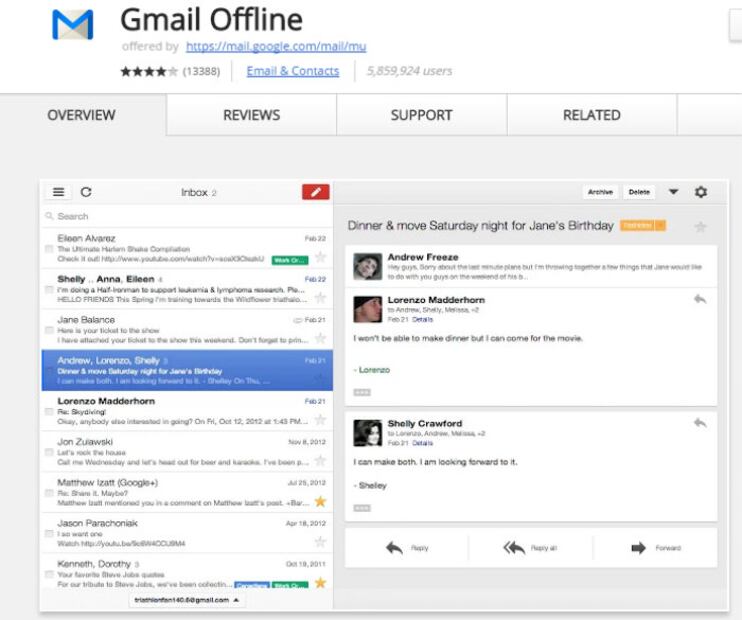Click the Inbox title label
742x620 pixels.
click(194, 193)
